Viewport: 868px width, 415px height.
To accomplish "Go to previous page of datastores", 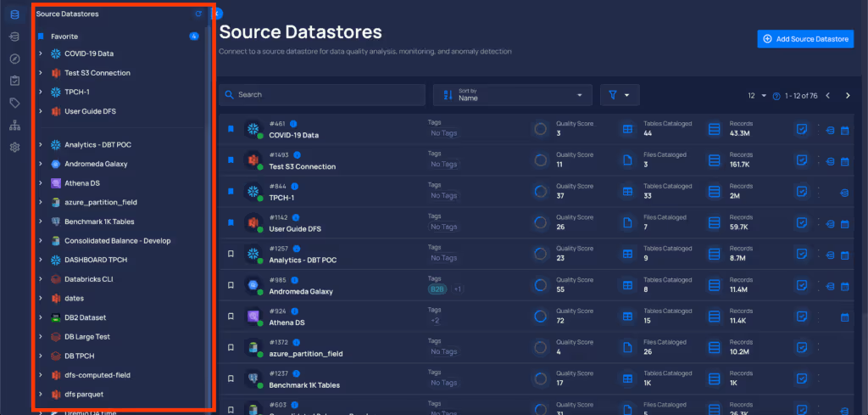I will click(827, 96).
